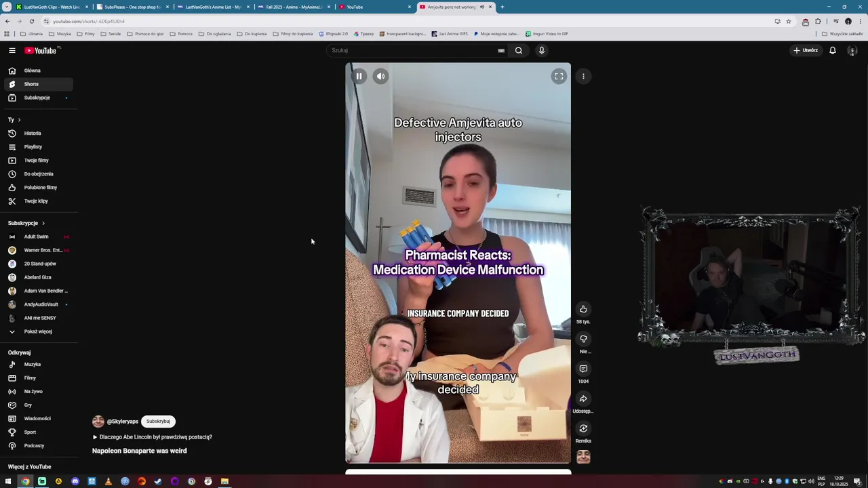The height and width of the screenshot is (488, 868).
Task: Open the 20 Stand-upów channel
Action: [x=38, y=264]
